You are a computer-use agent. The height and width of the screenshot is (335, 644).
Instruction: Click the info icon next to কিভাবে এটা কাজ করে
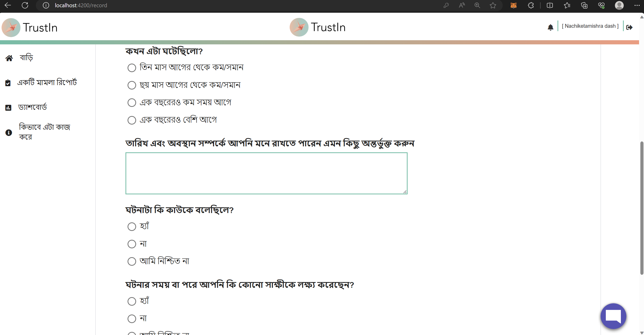[x=9, y=133]
